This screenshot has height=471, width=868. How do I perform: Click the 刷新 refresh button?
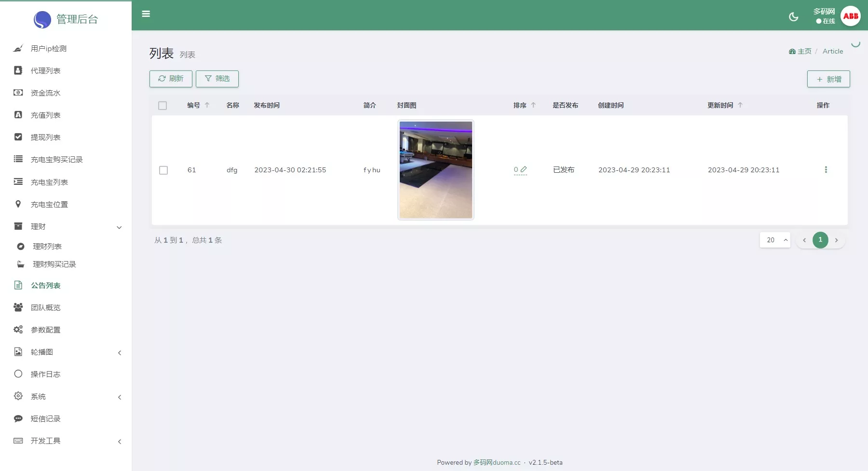tap(171, 79)
